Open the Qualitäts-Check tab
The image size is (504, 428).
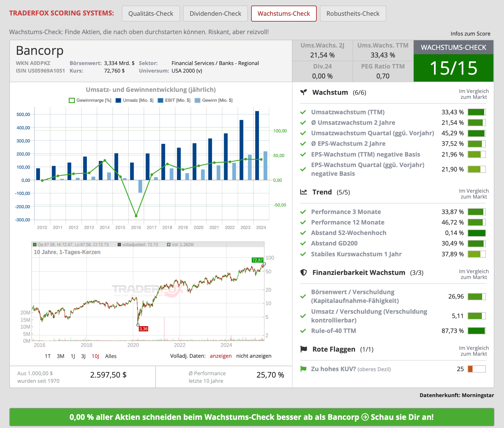(x=151, y=13)
